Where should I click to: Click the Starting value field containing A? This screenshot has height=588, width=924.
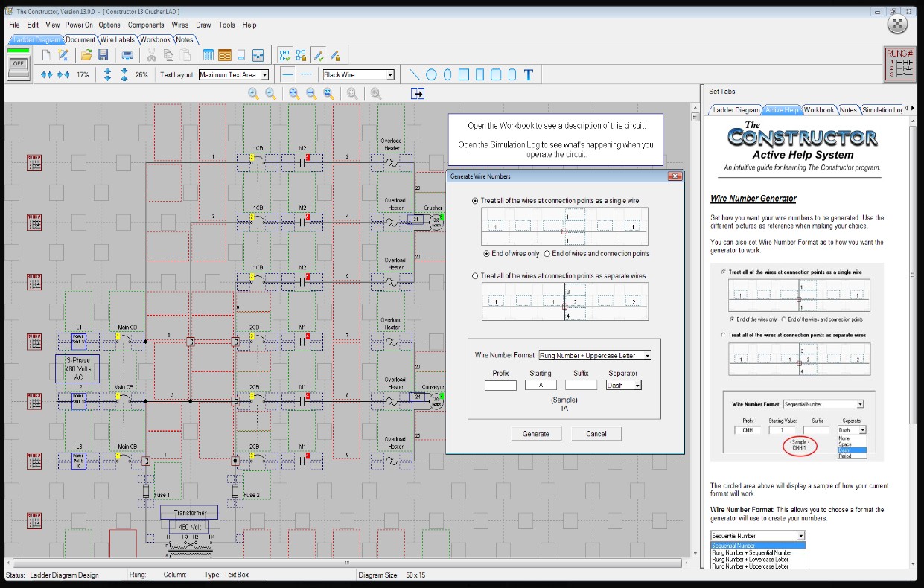[541, 386]
